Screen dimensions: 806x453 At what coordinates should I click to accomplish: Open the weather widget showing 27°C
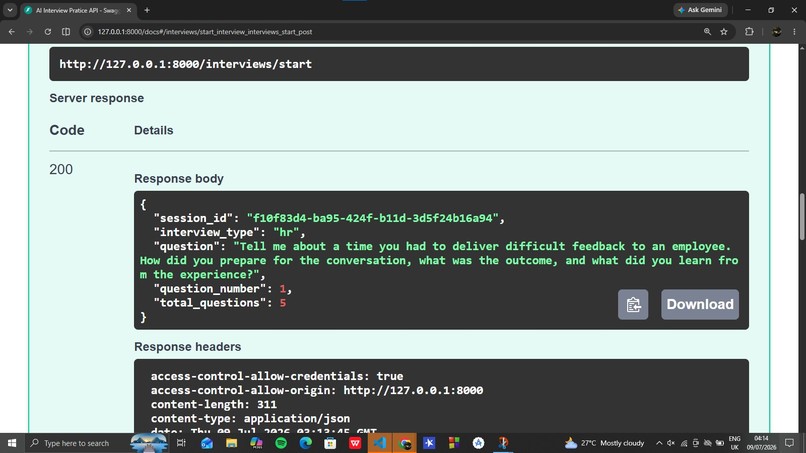coord(604,443)
